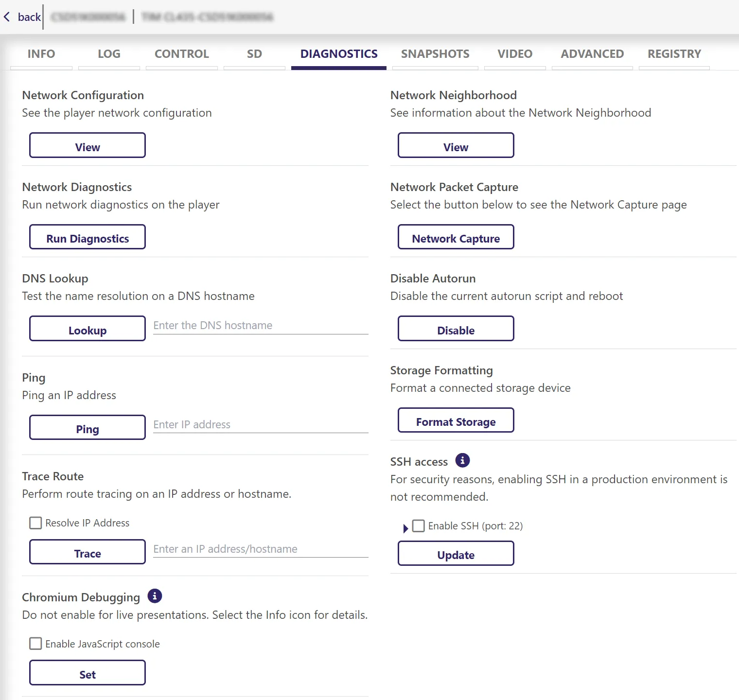Check Enable JavaScript console option
Screen dimensions: 739x700
[x=35, y=644]
